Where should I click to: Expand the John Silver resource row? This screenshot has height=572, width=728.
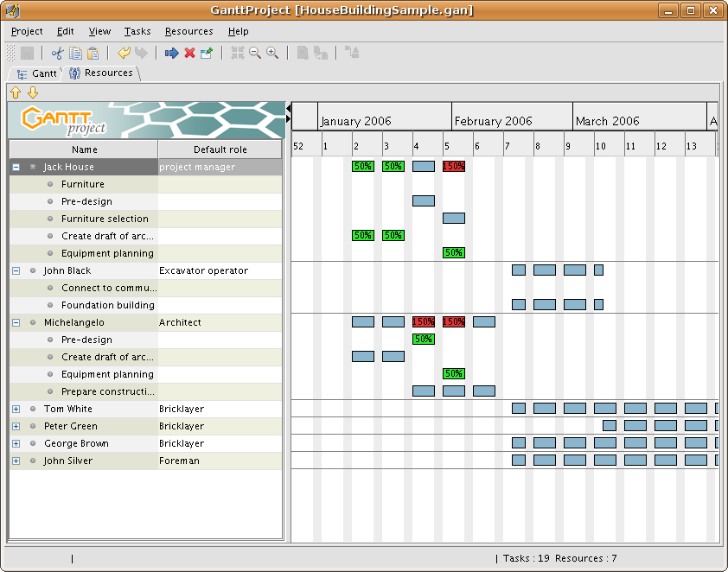(x=16, y=461)
